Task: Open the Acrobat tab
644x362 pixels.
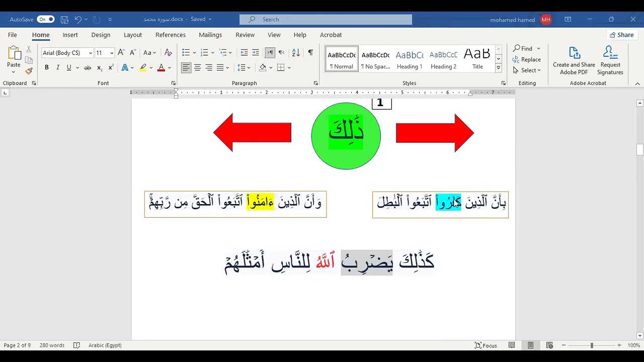Action: (331, 35)
